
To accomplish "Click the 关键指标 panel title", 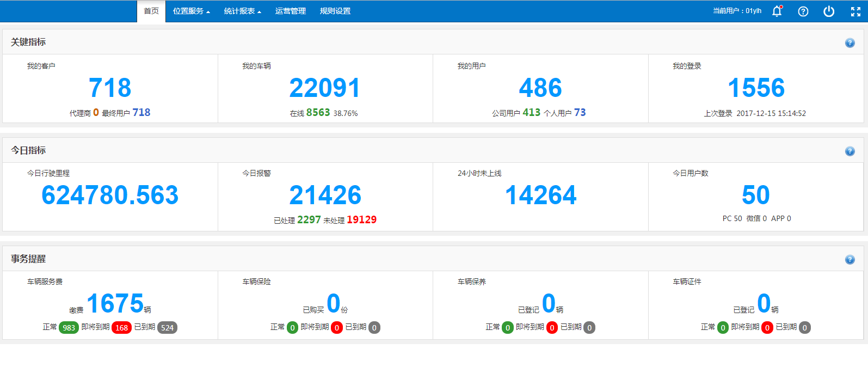I will point(28,42).
